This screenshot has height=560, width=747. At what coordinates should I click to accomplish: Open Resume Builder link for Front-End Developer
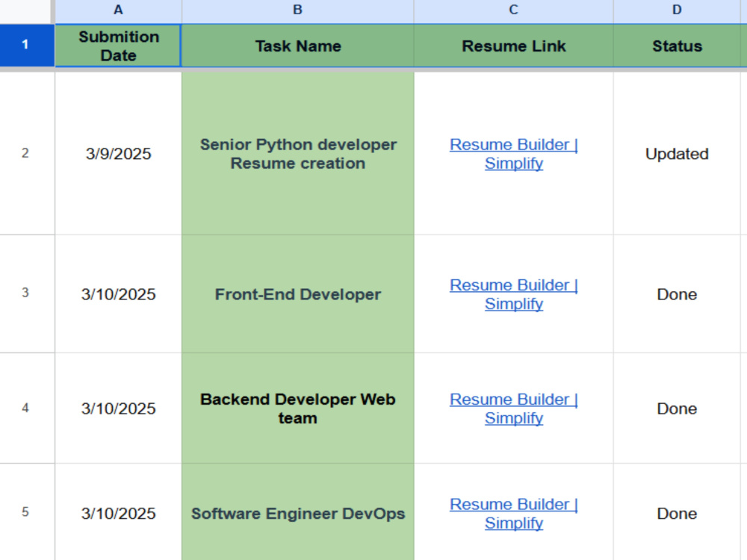514,294
